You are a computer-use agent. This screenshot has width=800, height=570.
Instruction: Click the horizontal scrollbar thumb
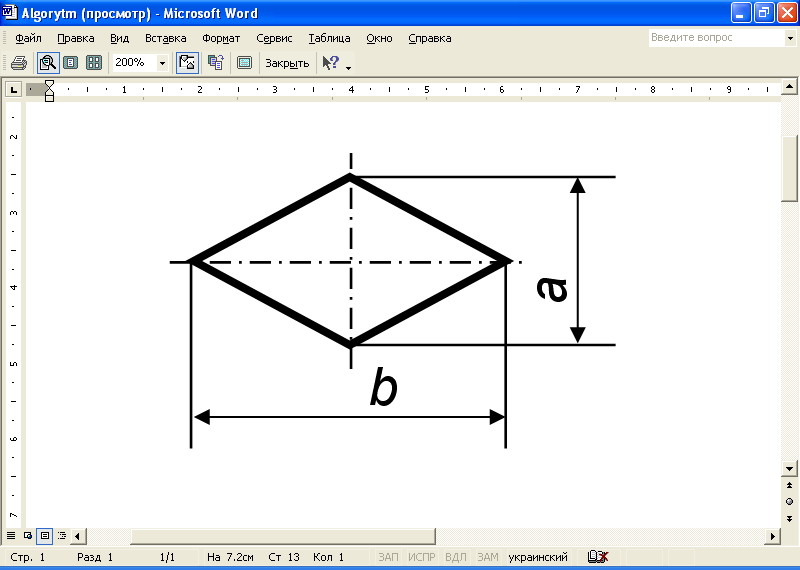coord(283,536)
